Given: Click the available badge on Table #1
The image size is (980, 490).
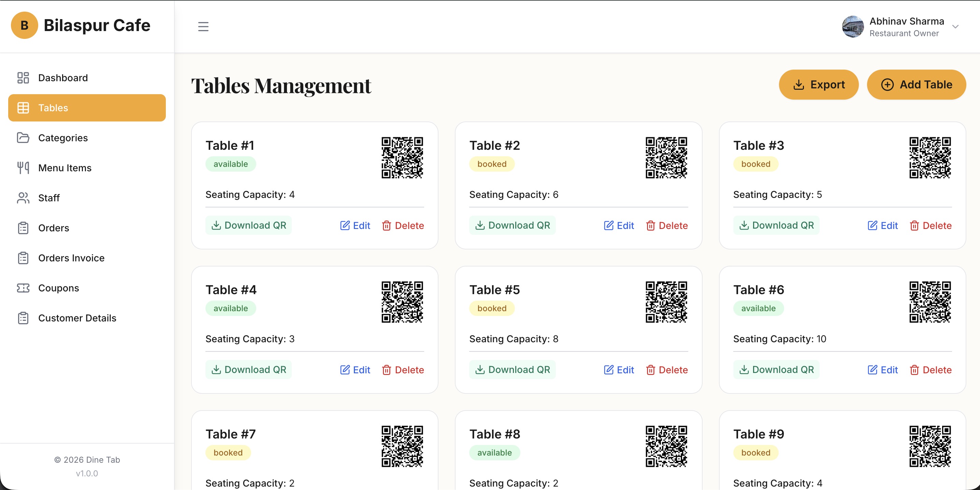Looking at the screenshot, I should click(x=231, y=164).
